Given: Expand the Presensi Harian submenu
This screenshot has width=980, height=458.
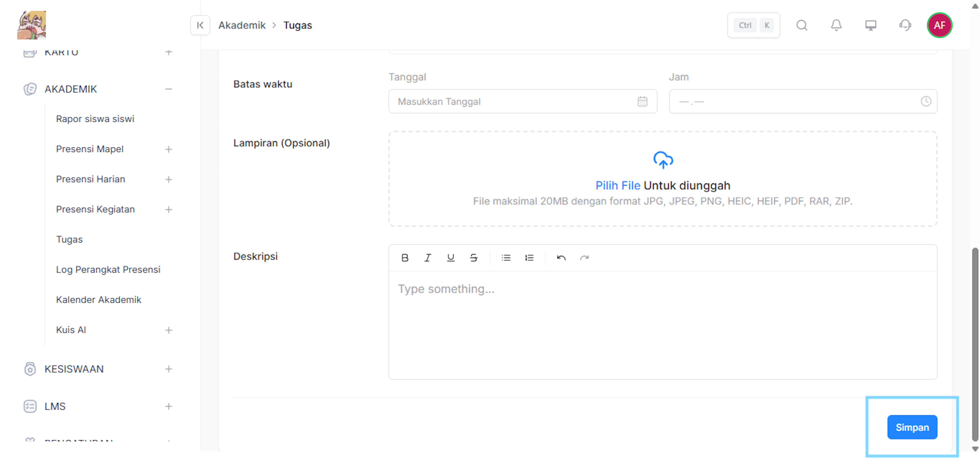Looking at the screenshot, I should (x=168, y=179).
